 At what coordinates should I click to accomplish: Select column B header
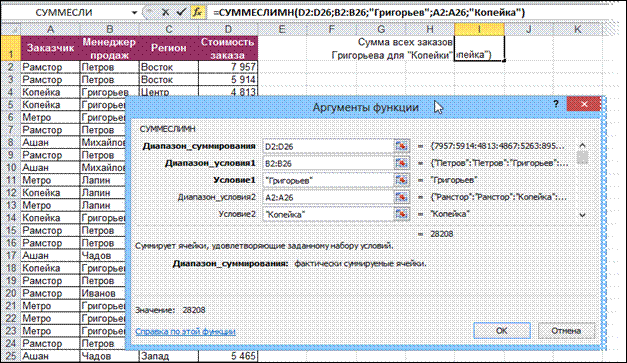click(x=110, y=29)
